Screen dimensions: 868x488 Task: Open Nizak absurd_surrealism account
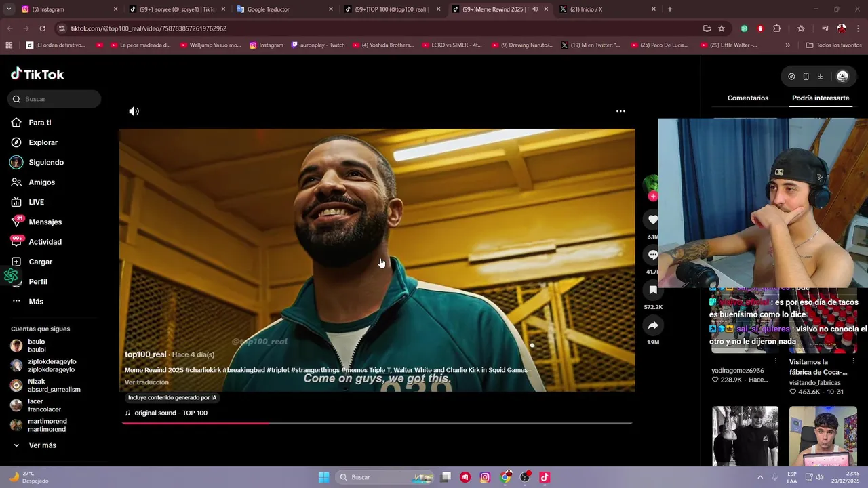[54, 386]
